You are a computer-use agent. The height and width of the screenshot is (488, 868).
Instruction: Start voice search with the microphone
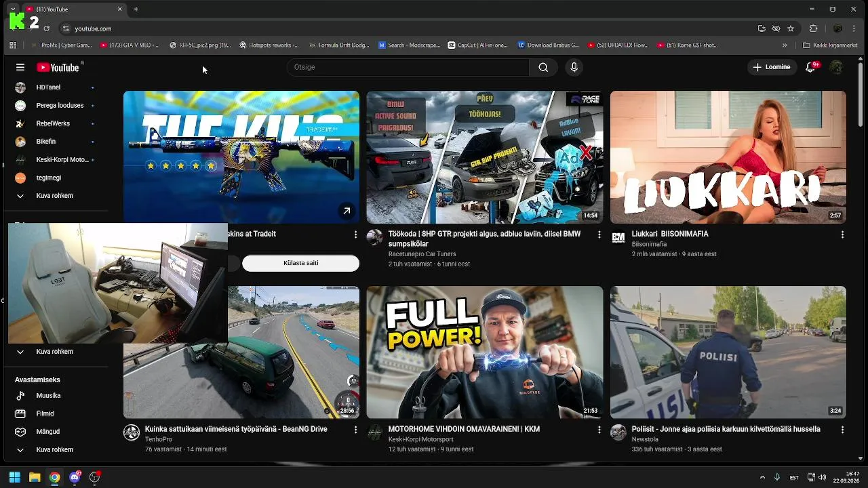pyautogui.click(x=574, y=67)
